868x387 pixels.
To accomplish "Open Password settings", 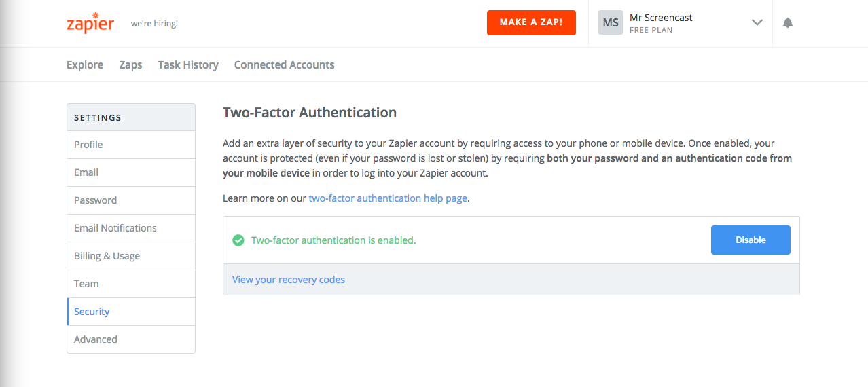I will [131, 200].
